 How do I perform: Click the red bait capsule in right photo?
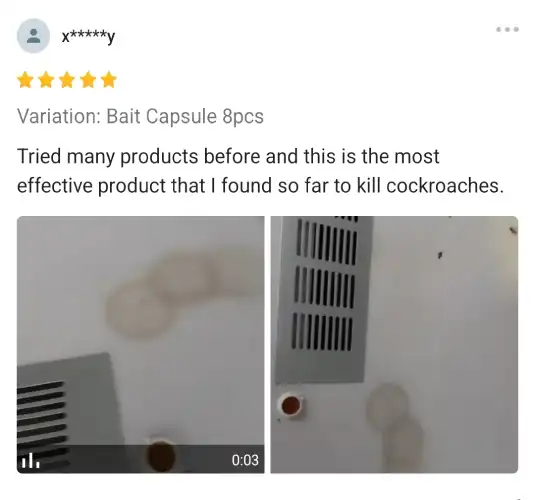click(x=291, y=405)
